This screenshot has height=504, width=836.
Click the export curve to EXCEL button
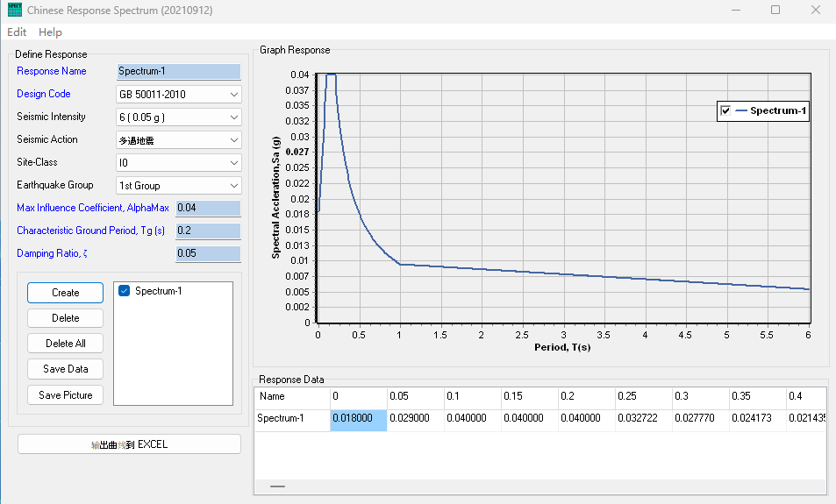[x=129, y=444]
